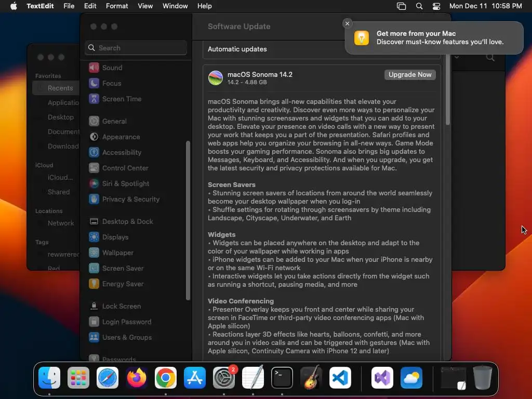532x399 pixels.
Task: Open Weather app from the Dock
Action: pos(411,378)
